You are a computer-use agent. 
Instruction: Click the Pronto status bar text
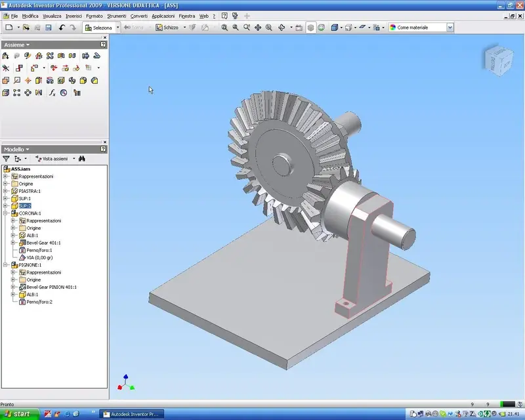click(x=7, y=404)
